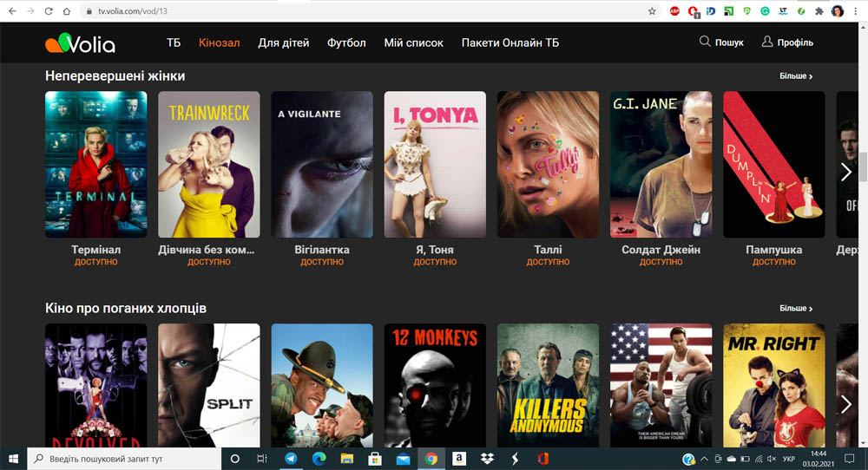Go back with browser back arrow
868x470 pixels.
[x=12, y=11]
